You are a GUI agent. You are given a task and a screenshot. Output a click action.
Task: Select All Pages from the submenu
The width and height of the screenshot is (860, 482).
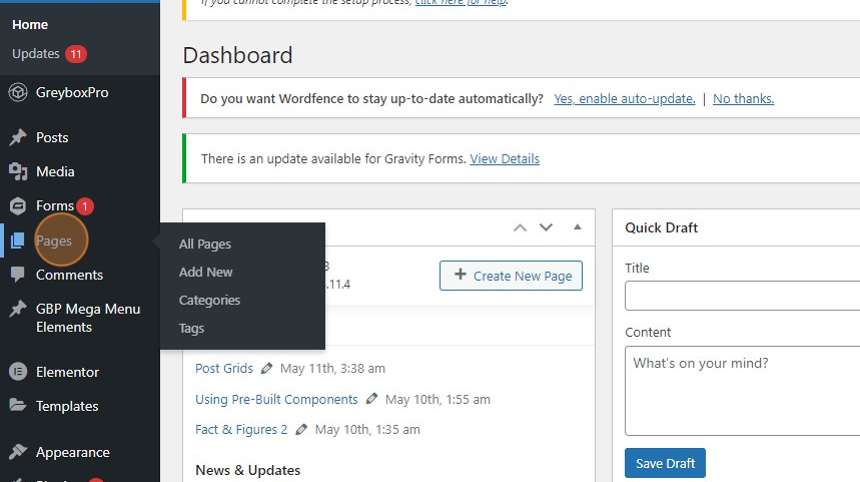point(205,244)
